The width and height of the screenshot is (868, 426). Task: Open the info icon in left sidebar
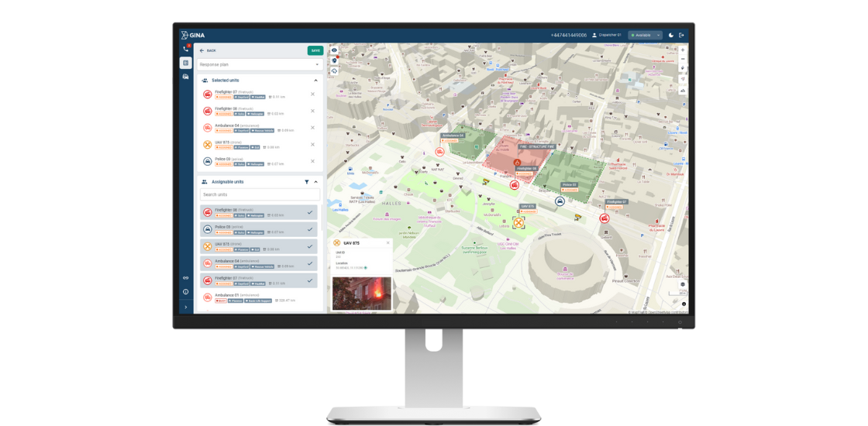(x=185, y=291)
